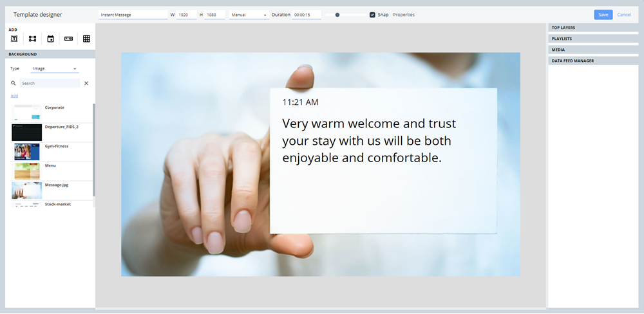
Task: Add a media zone element
Action: tap(32, 39)
